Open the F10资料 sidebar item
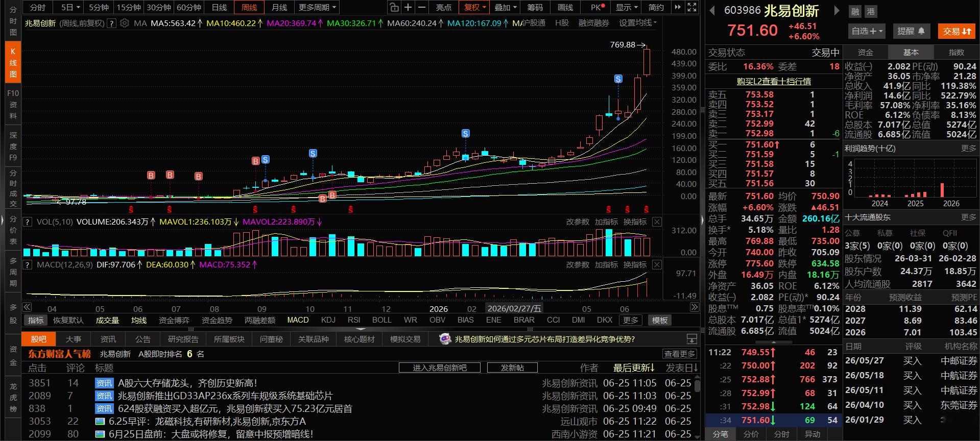This screenshot has width=980, height=441. point(13,105)
